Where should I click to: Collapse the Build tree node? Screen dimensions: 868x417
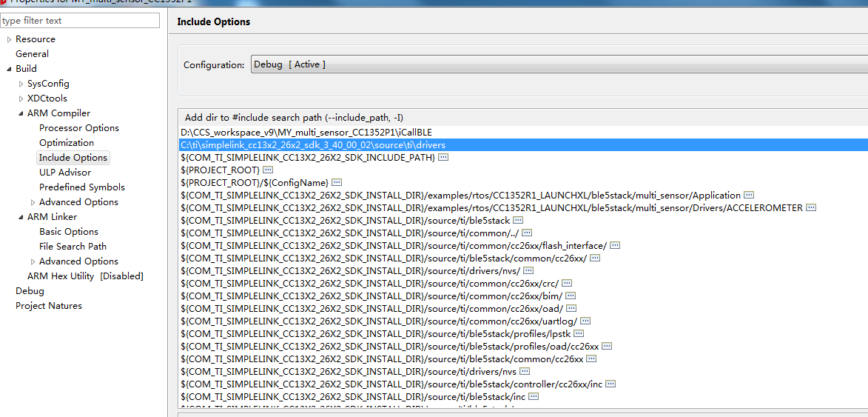pos(9,69)
